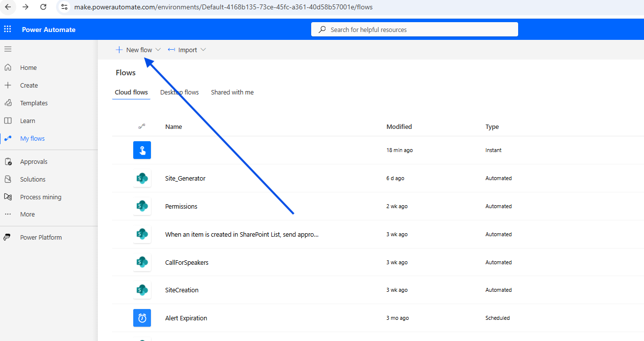This screenshot has height=341, width=644.
Task: Click the Site_Generator SharePoint icon
Action: (142, 178)
